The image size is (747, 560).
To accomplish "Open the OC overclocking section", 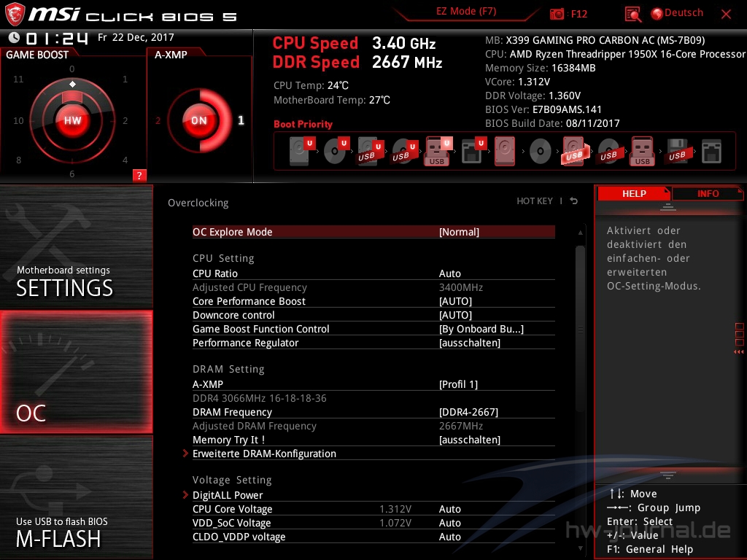I will point(76,373).
